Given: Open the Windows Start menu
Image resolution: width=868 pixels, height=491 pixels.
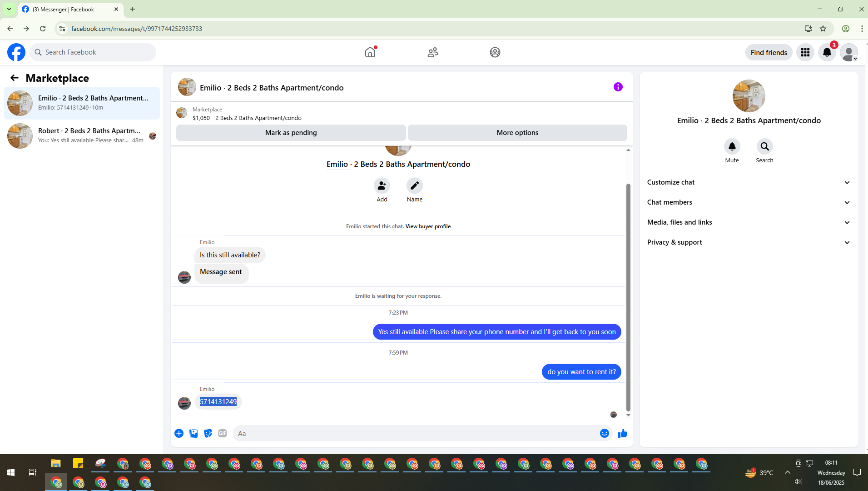Looking at the screenshot, I should point(11,472).
